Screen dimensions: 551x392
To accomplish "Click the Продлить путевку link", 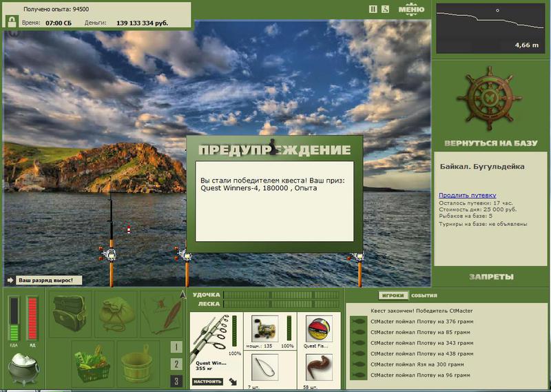I will click(468, 195).
